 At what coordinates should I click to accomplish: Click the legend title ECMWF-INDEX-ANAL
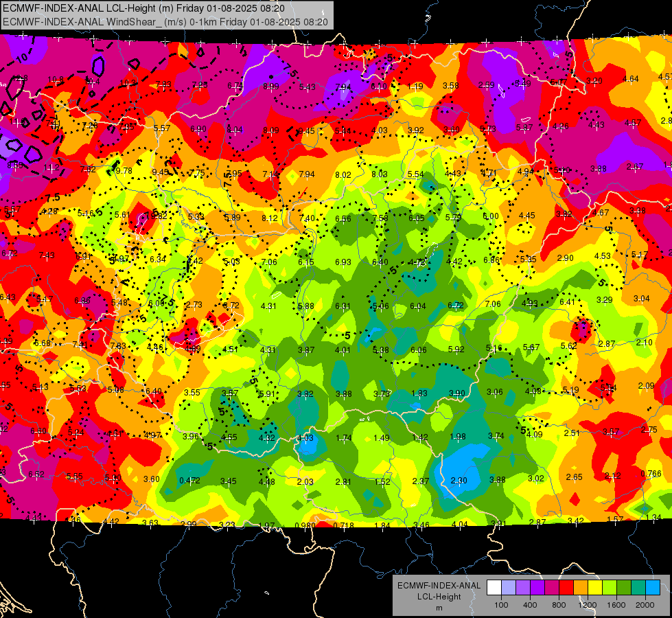coord(439,586)
